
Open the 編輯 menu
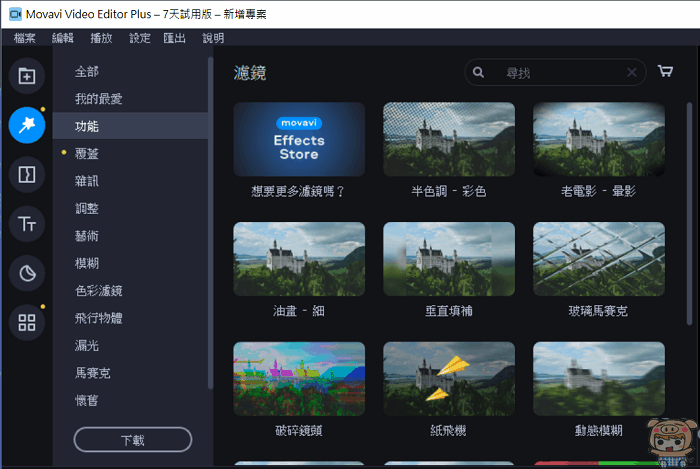click(x=62, y=38)
